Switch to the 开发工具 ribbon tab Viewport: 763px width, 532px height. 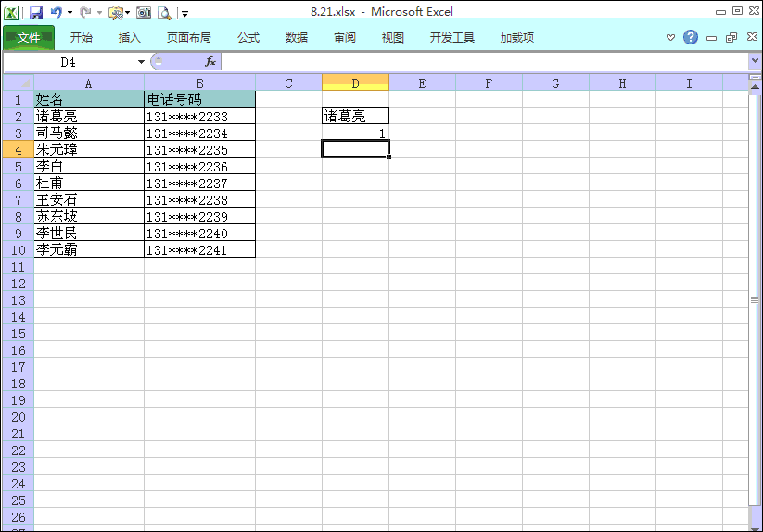(x=452, y=37)
